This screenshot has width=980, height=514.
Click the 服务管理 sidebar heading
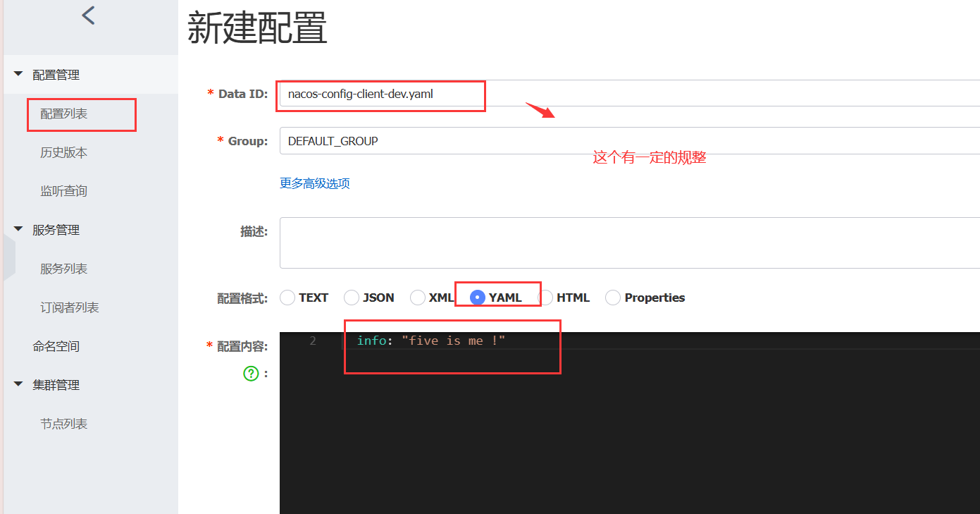point(56,230)
